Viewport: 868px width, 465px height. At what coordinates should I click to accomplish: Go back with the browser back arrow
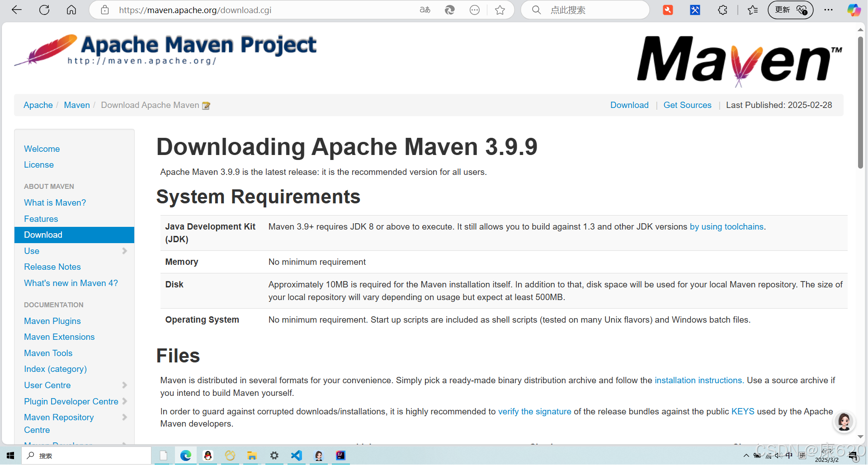[17, 10]
